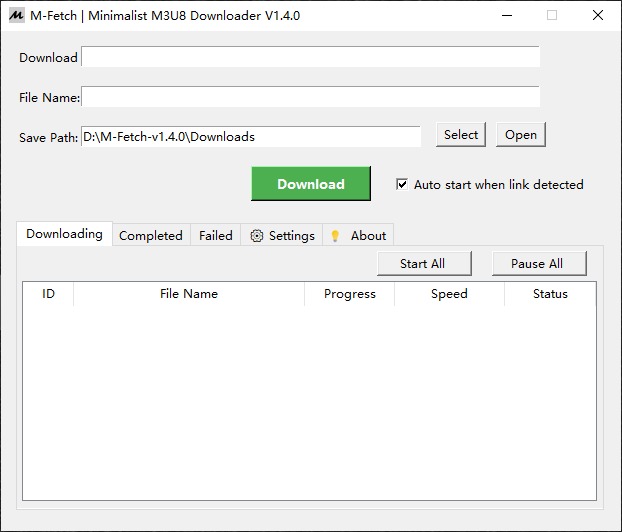Click the Start All button
Viewport: 622px width, 532px height.
(x=424, y=263)
